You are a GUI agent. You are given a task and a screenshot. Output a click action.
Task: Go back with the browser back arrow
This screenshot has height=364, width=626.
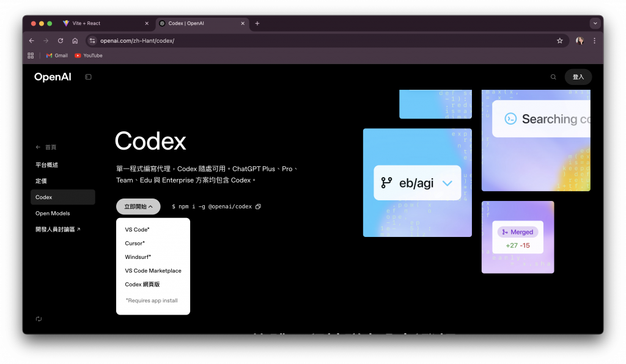point(32,41)
